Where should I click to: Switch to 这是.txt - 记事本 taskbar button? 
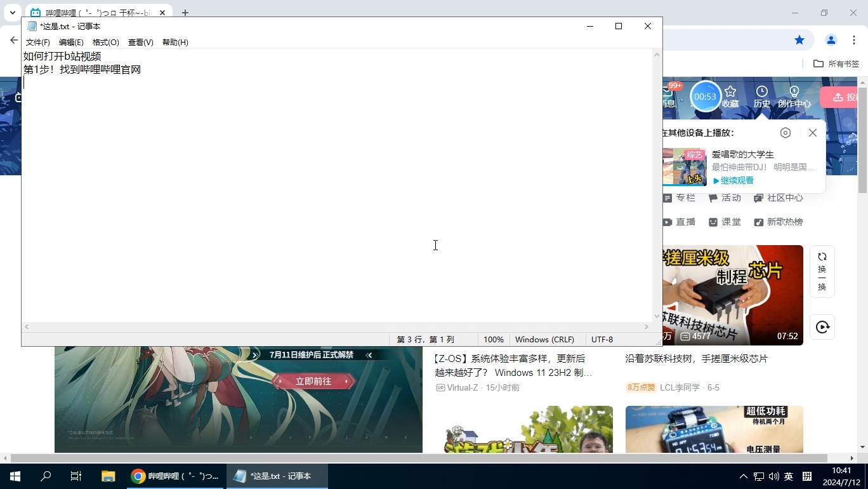277,476
